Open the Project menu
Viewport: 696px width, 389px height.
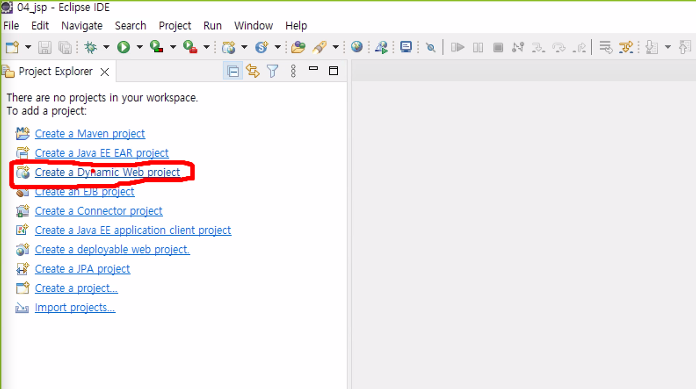click(175, 26)
